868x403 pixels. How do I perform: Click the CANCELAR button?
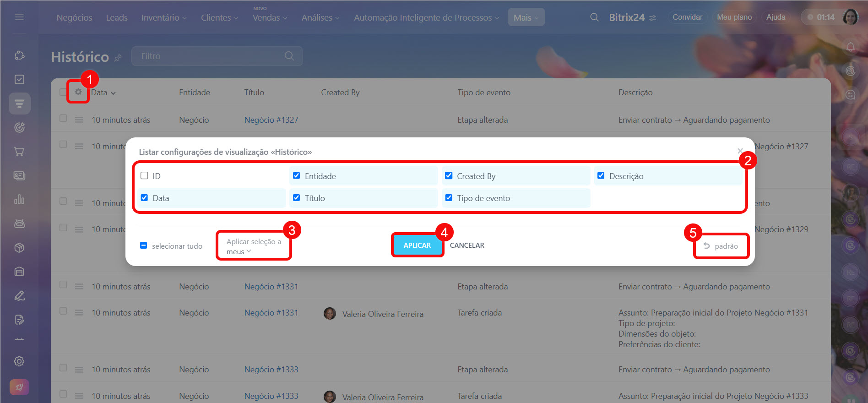(x=467, y=245)
